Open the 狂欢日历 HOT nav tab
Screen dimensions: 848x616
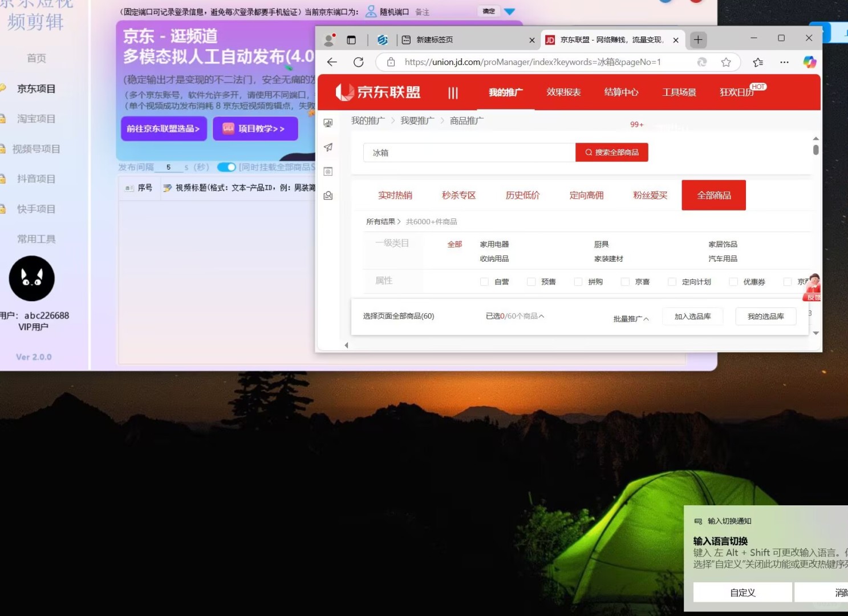tap(742, 91)
